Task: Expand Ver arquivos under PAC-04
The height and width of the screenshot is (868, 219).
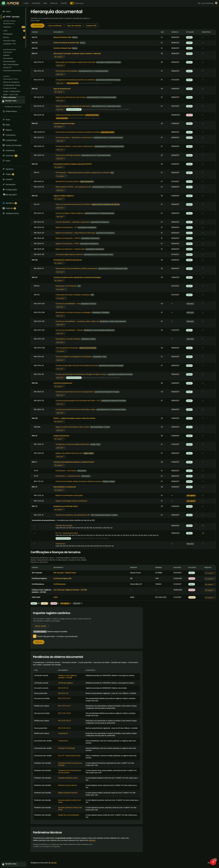Action: [59, 167]
